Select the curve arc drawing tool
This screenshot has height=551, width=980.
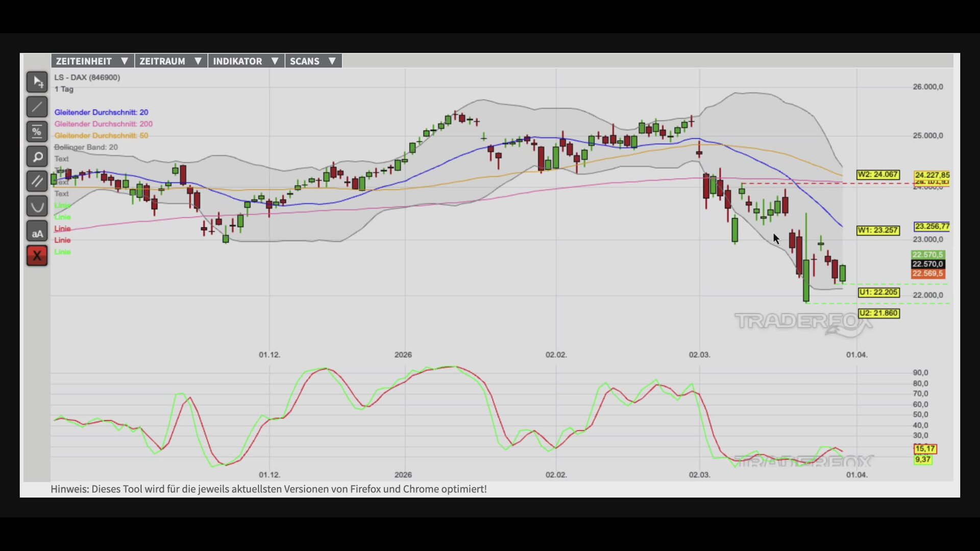(37, 206)
